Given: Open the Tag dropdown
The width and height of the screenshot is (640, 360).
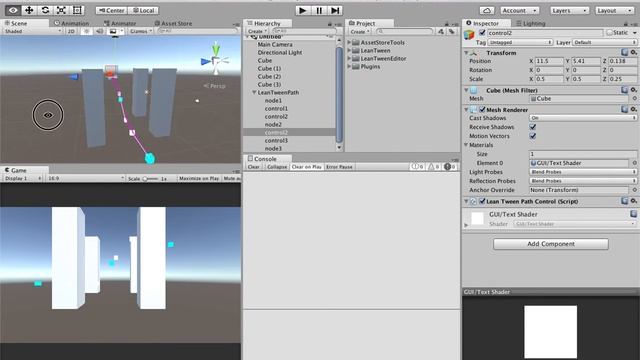Looking at the screenshot, I should [520, 42].
